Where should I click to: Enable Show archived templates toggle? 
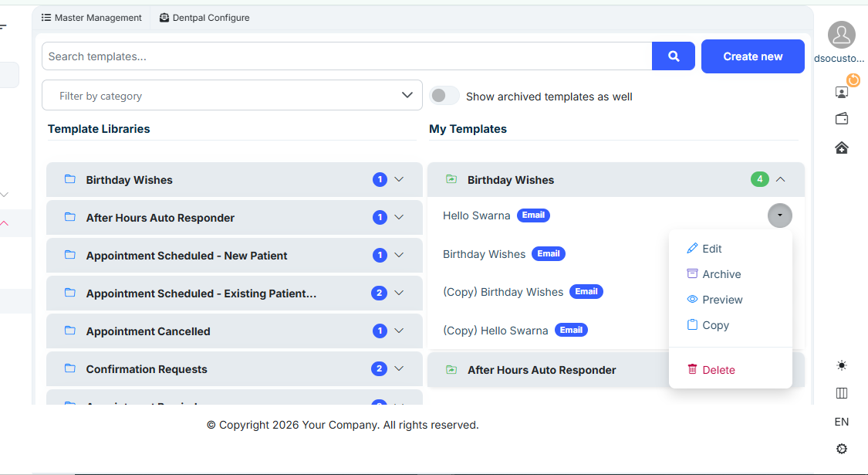pyautogui.click(x=444, y=96)
